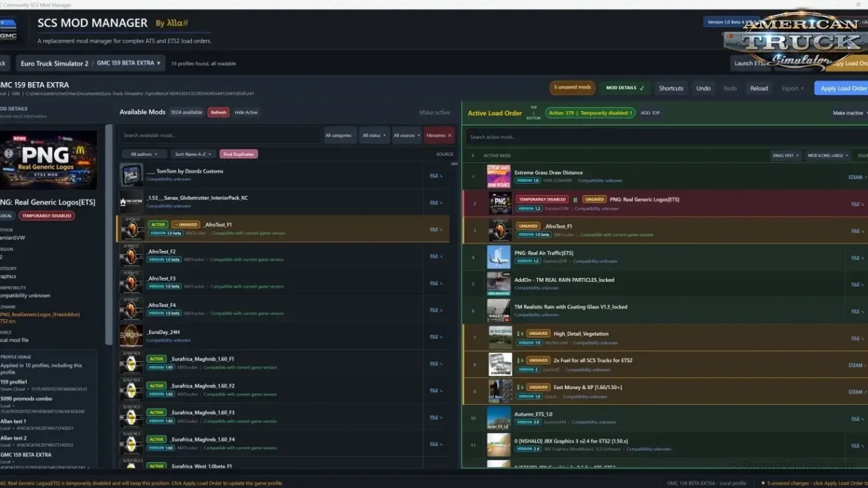
Task: Click the pause icon beside PNG: Real Generic Logos
Action: (575, 200)
